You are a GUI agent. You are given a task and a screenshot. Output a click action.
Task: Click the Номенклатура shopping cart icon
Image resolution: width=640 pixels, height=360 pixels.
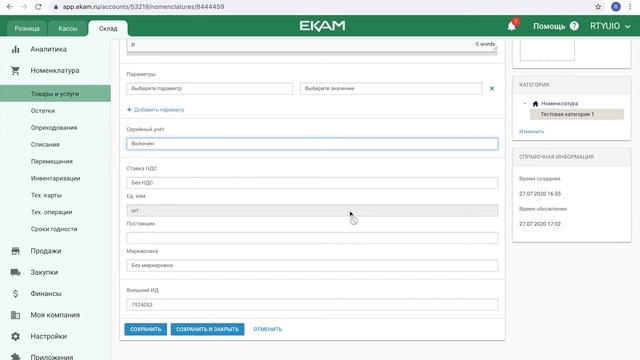16,71
